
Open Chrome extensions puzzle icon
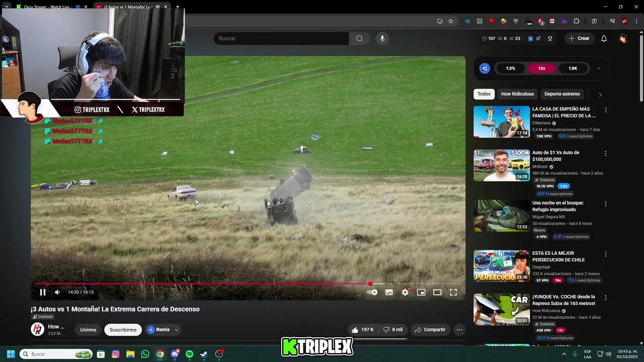(577, 21)
